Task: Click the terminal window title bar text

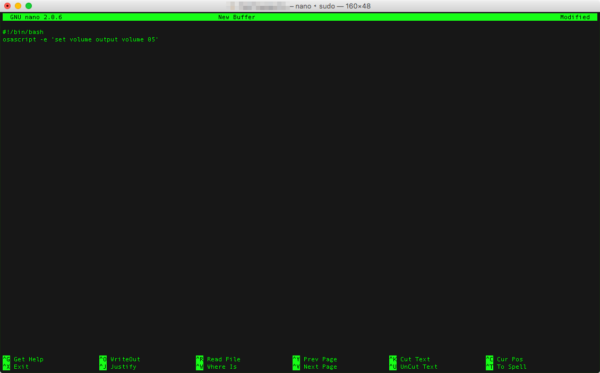Action: click(x=330, y=6)
